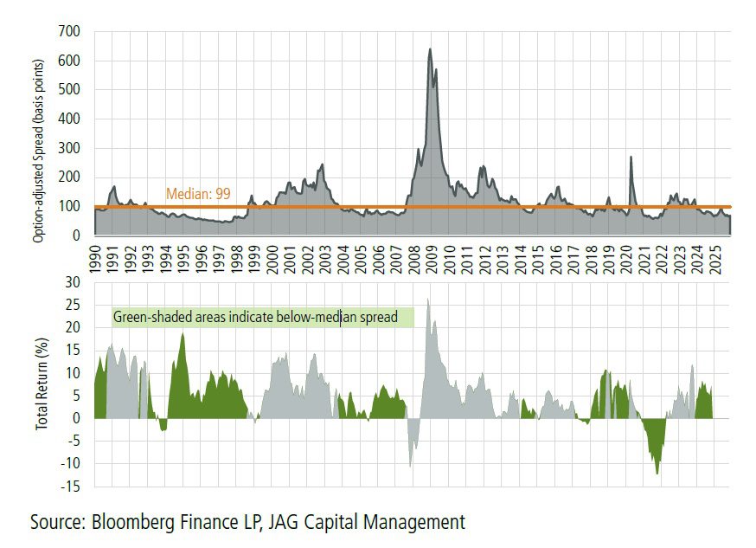Image resolution: width=756 pixels, height=548 pixels.
Task: Click the 'Source: Bloomberg Finance LP' text
Action: [x=138, y=523]
